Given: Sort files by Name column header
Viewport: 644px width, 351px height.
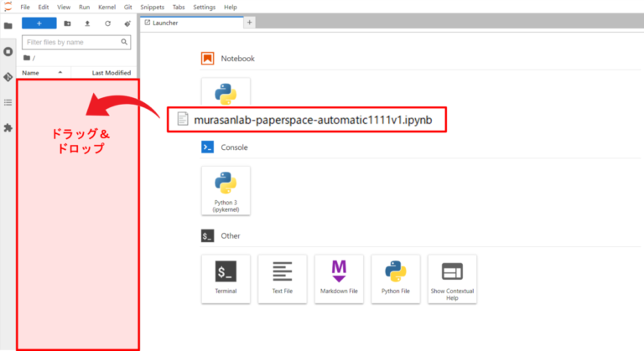Looking at the screenshot, I should click(31, 73).
